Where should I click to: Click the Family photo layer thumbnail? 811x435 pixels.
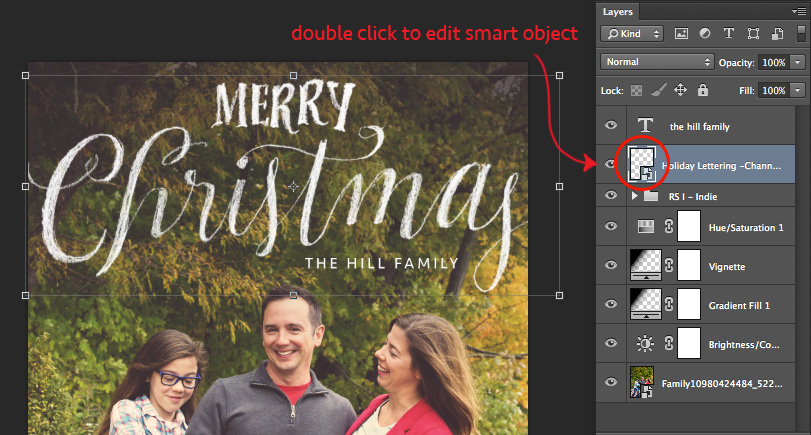(642, 382)
